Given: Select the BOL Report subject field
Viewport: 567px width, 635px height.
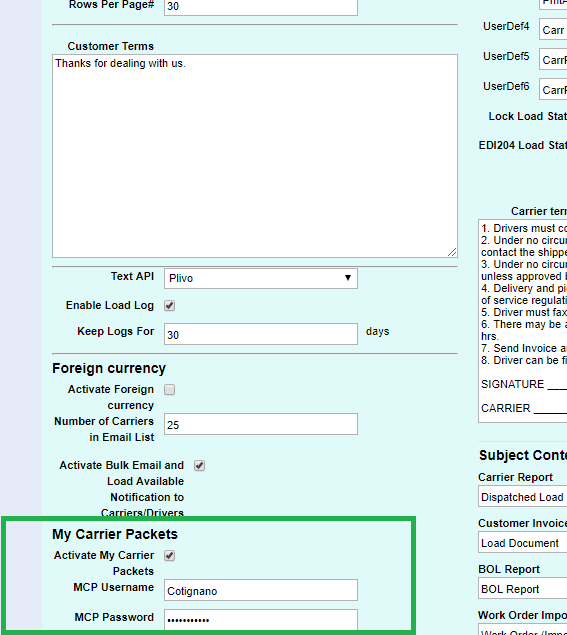Looking at the screenshot, I should pyautogui.click(x=523, y=589).
